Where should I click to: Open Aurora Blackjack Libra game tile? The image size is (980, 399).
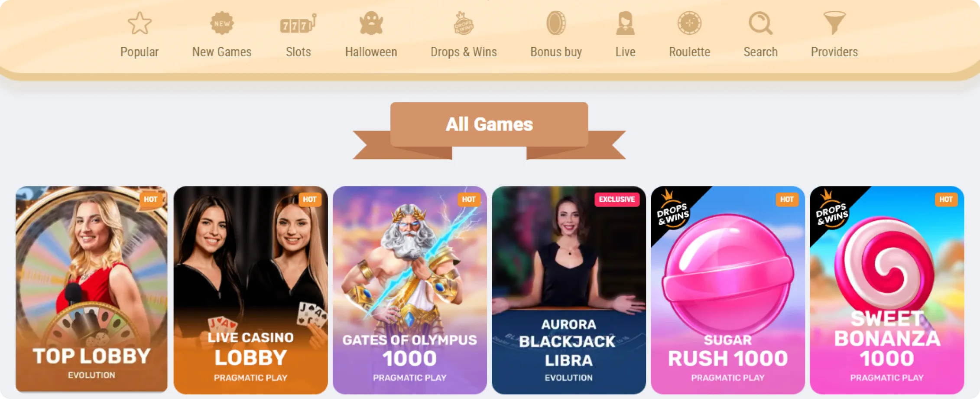(568, 290)
